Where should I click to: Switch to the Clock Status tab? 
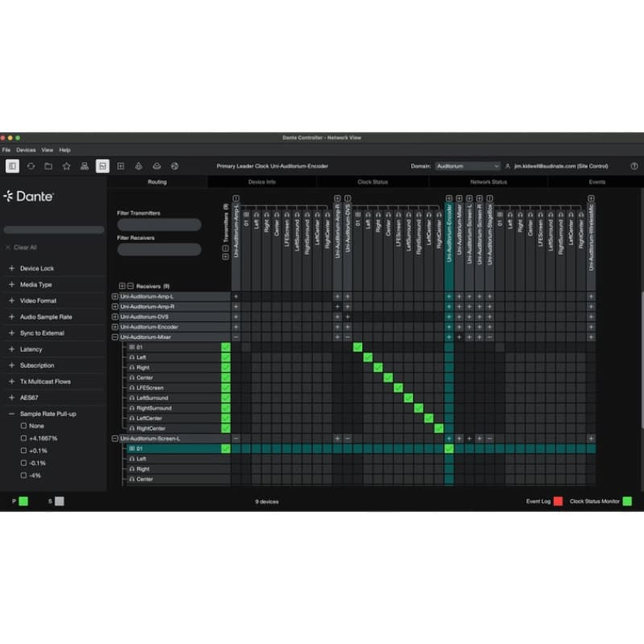tap(373, 182)
